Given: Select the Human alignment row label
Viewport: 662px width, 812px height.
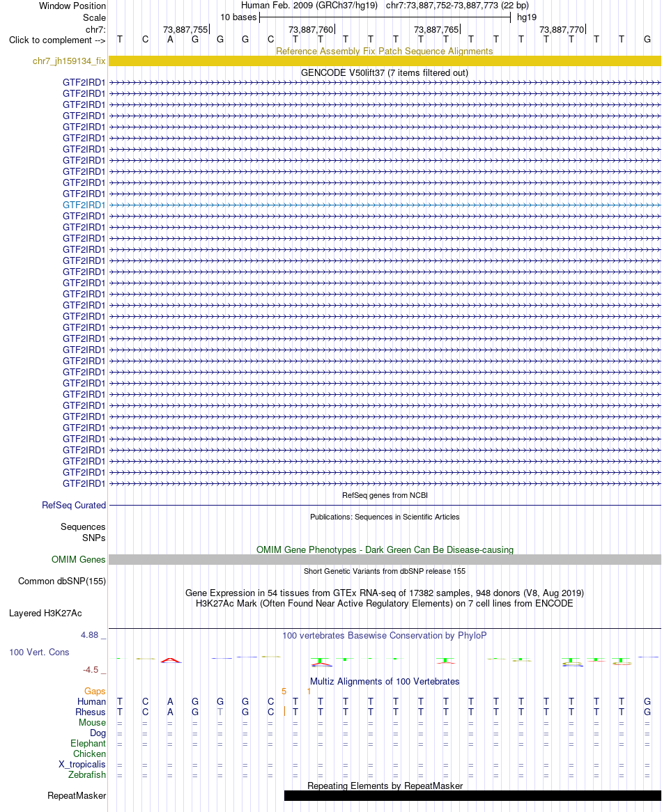Looking at the screenshot, I should tap(91, 702).
